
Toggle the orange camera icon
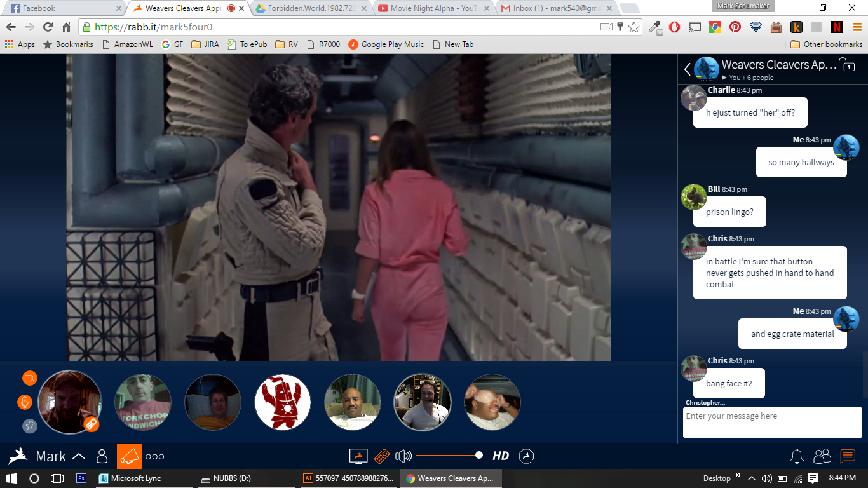[30, 378]
